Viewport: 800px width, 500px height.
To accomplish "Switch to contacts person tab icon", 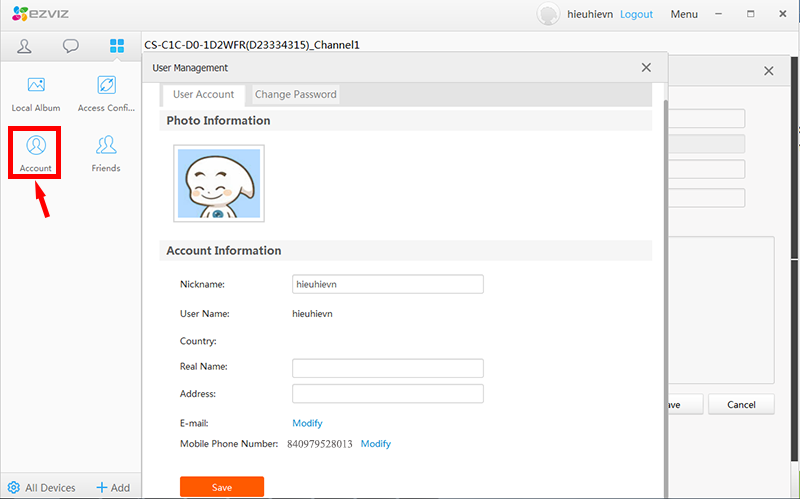I will (25, 46).
